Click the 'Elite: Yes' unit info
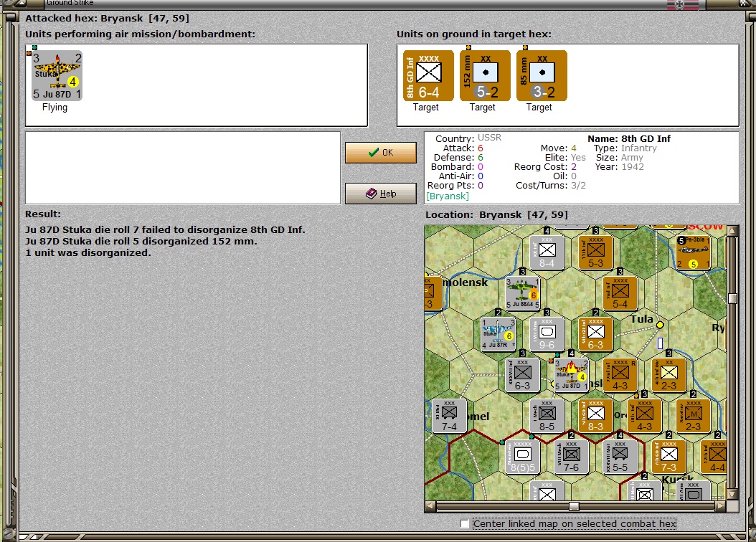The image size is (756, 542). pyautogui.click(x=565, y=158)
